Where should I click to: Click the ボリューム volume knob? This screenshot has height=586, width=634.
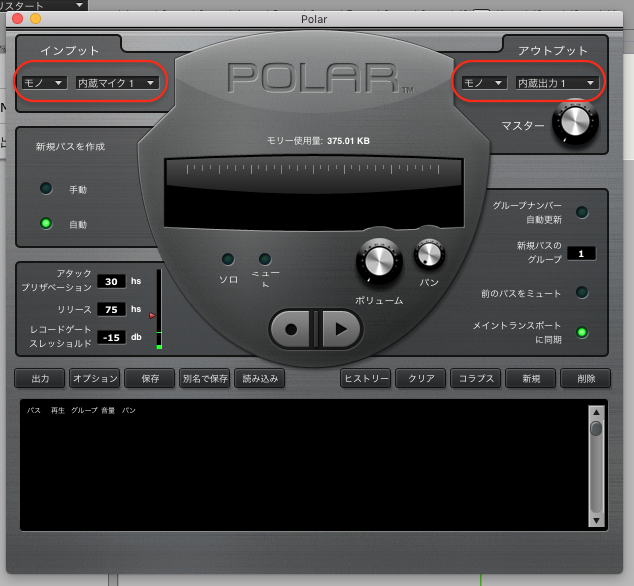tap(379, 261)
